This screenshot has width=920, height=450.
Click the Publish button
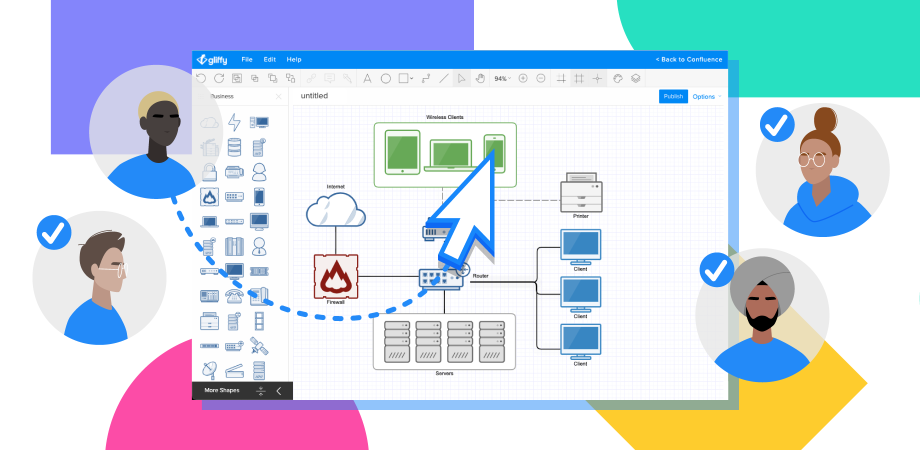[673, 96]
